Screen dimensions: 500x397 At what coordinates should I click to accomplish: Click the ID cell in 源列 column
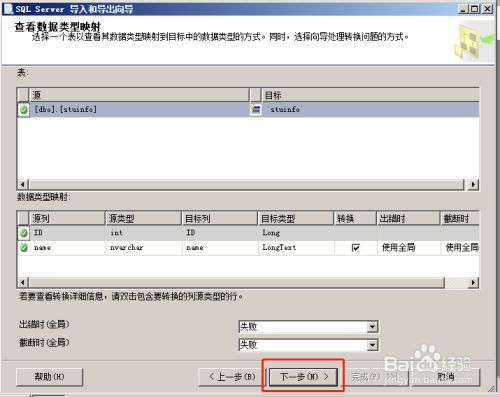click(x=68, y=233)
